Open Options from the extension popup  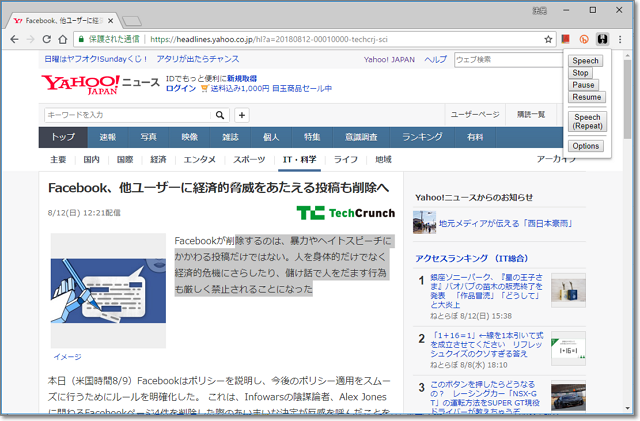click(x=586, y=146)
